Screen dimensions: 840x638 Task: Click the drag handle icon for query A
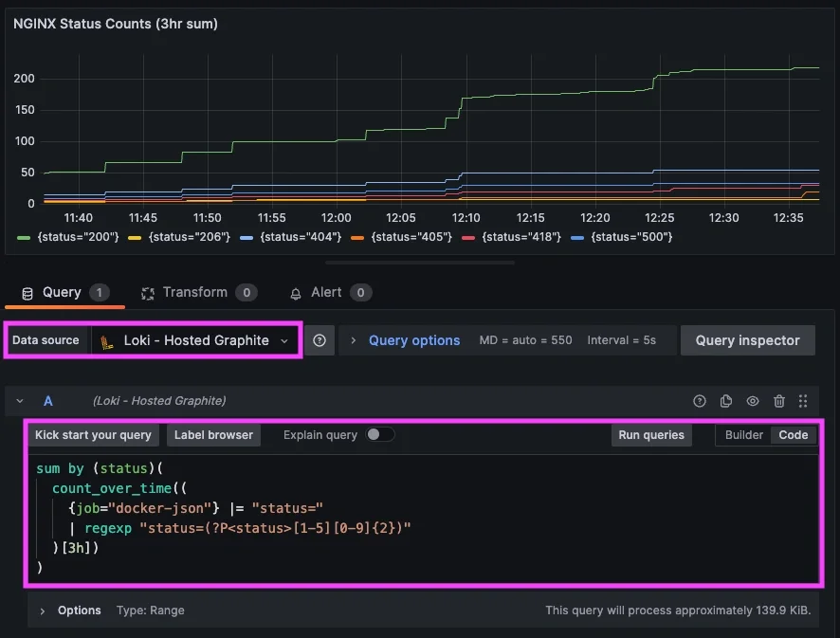click(804, 401)
